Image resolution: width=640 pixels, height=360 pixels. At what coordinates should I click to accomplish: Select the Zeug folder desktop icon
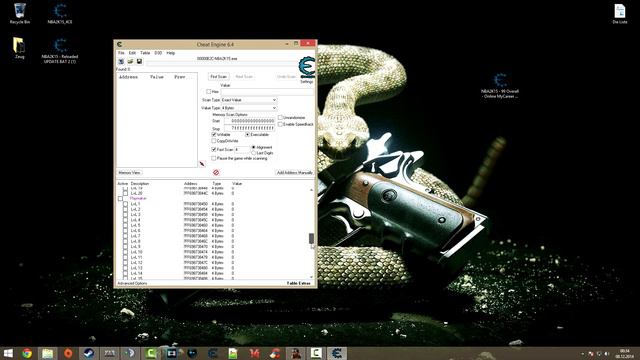(x=19, y=48)
